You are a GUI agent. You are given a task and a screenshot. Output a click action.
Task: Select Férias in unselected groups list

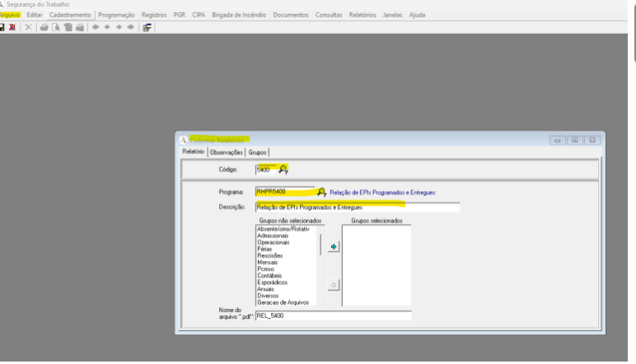click(264, 249)
